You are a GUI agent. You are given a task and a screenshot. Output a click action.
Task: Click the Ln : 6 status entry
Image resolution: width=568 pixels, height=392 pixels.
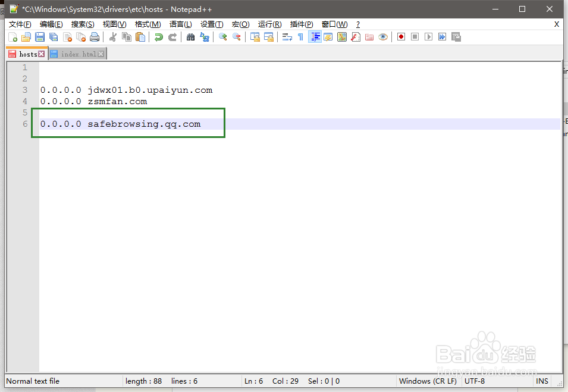(x=253, y=381)
